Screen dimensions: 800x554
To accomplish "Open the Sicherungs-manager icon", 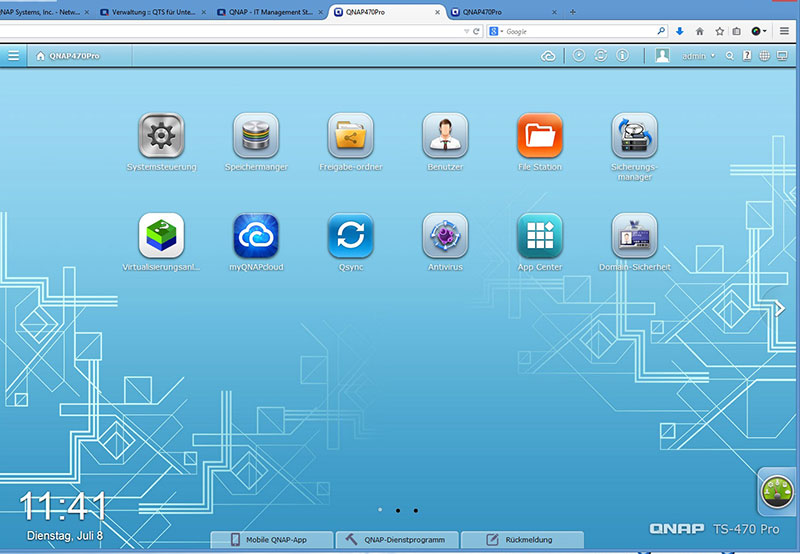I will coord(634,136).
